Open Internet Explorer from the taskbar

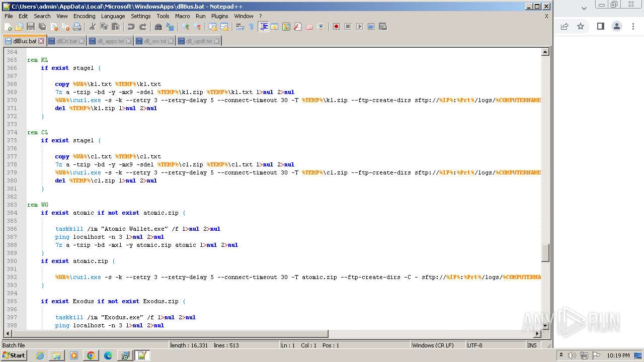click(x=40, y=355)
